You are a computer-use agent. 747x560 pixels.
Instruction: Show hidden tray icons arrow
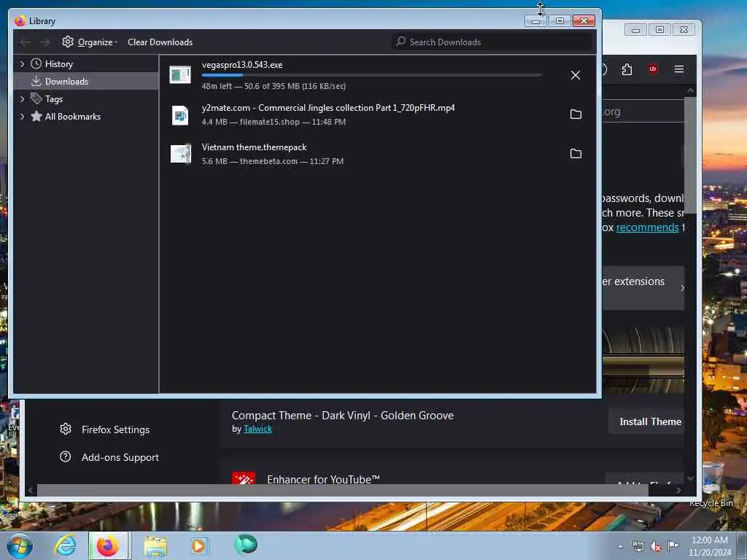coord(620,547)
